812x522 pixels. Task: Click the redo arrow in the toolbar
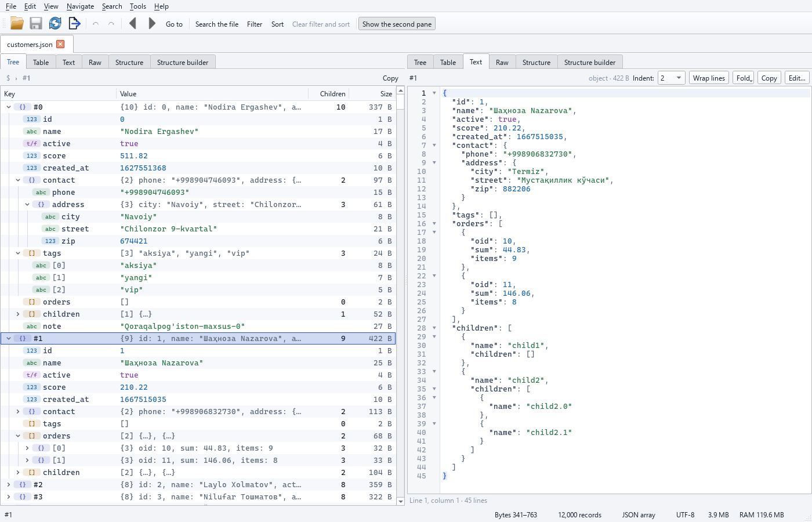pyautogui.click(x=111, y=24)
